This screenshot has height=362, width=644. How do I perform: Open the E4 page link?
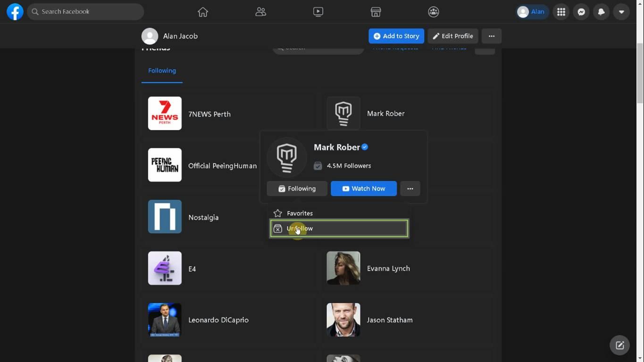192,269
